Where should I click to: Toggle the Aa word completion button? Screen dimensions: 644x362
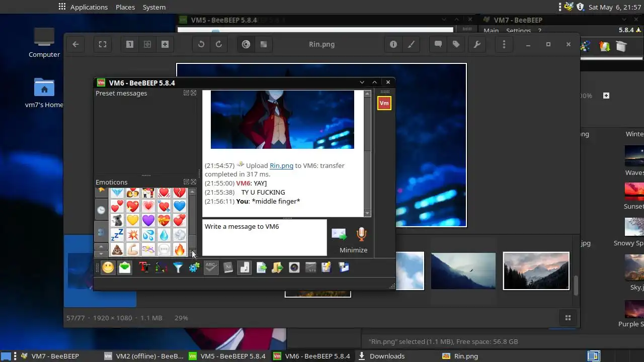[228, 267]
